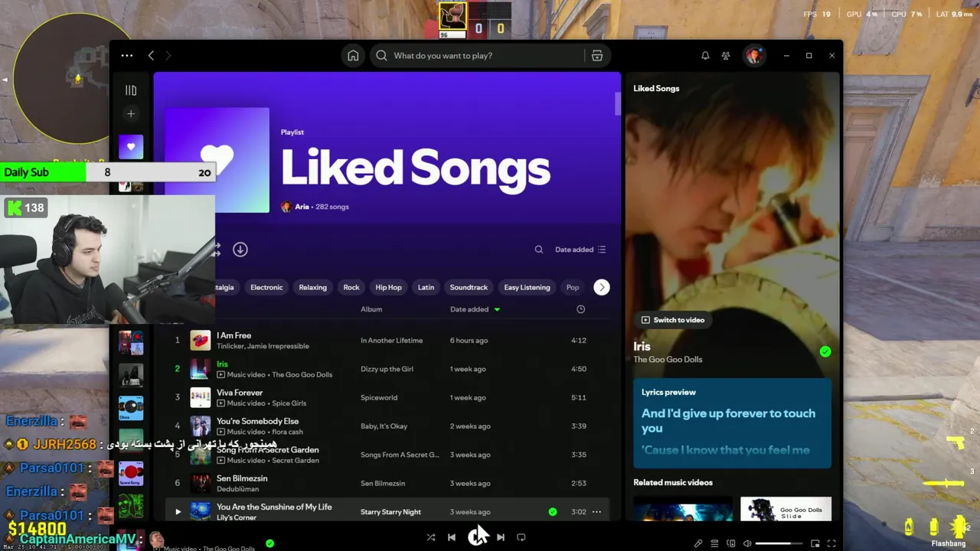The image size is (980, 551).
Task: Open Goo Goo Dolls Slide video thumbnail
Action: [x=786, y=509]
